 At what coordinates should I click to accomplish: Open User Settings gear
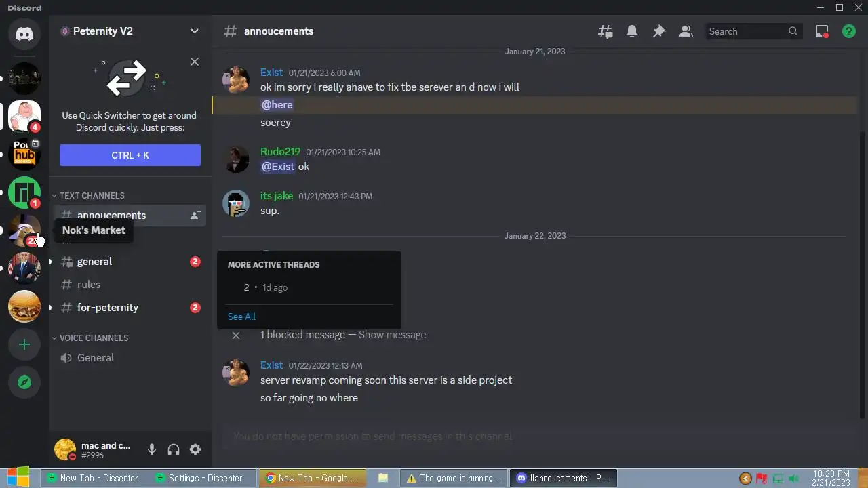coord(195,449)
